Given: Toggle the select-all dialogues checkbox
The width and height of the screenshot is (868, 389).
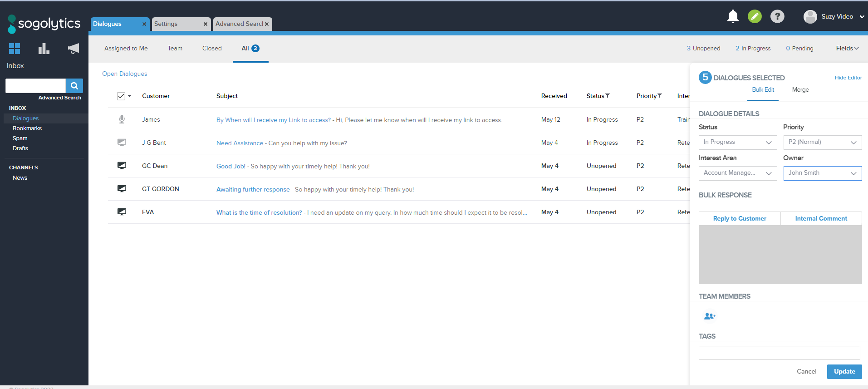Looking at the screenshot, I should click(x=121, y=96).
